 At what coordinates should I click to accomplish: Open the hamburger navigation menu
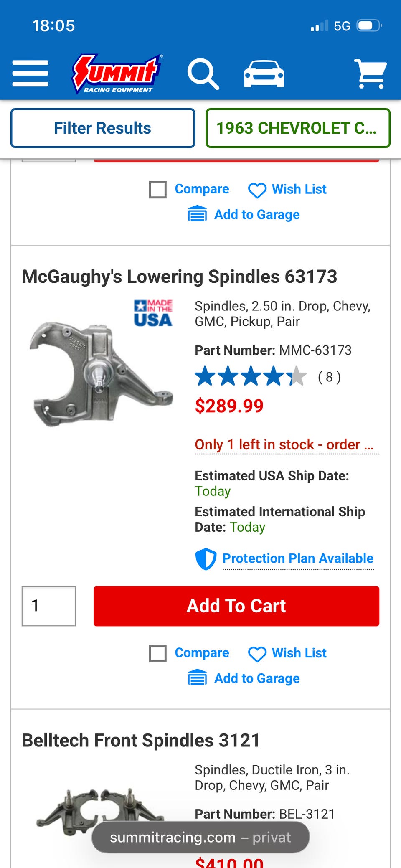tap(30, 74)
